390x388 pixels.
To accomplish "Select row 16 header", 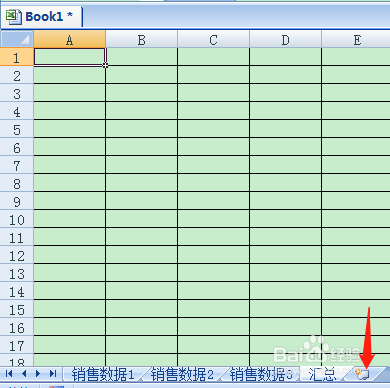I will pos(17,327).
